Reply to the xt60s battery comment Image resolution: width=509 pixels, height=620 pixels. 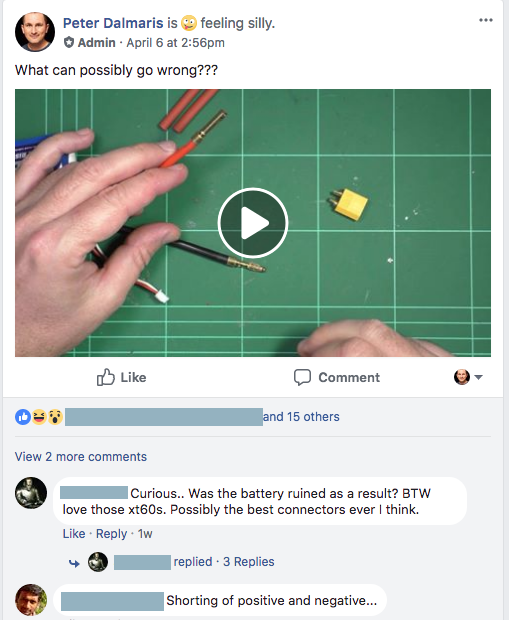tap(112, 534)
